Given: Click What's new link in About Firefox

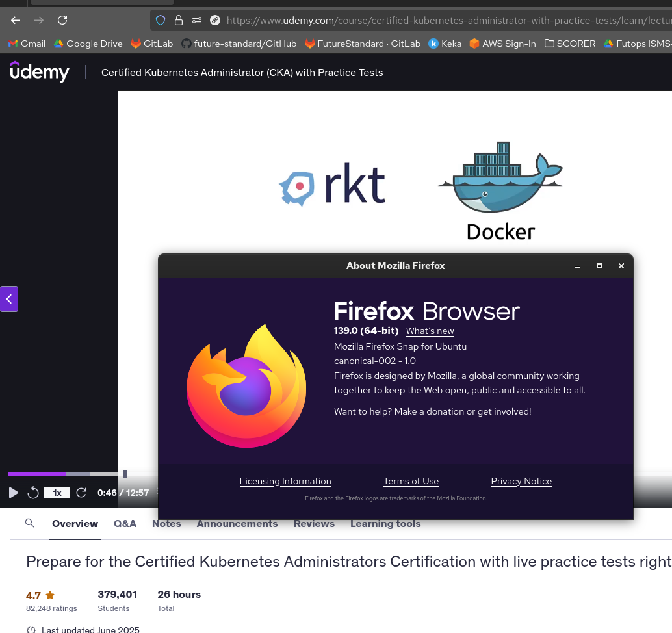Looking at the screenshot, I should click(430, 331).
